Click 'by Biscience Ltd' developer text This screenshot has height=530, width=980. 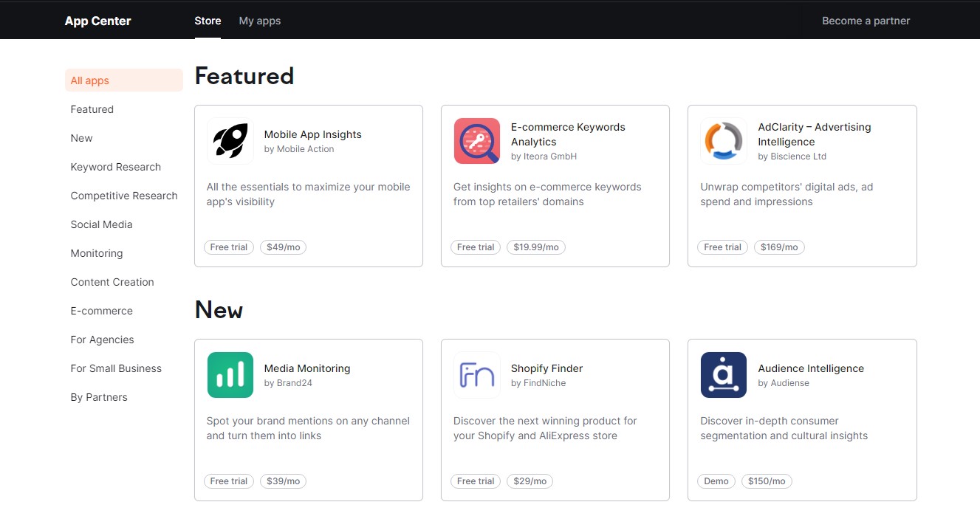coord(792,156)
